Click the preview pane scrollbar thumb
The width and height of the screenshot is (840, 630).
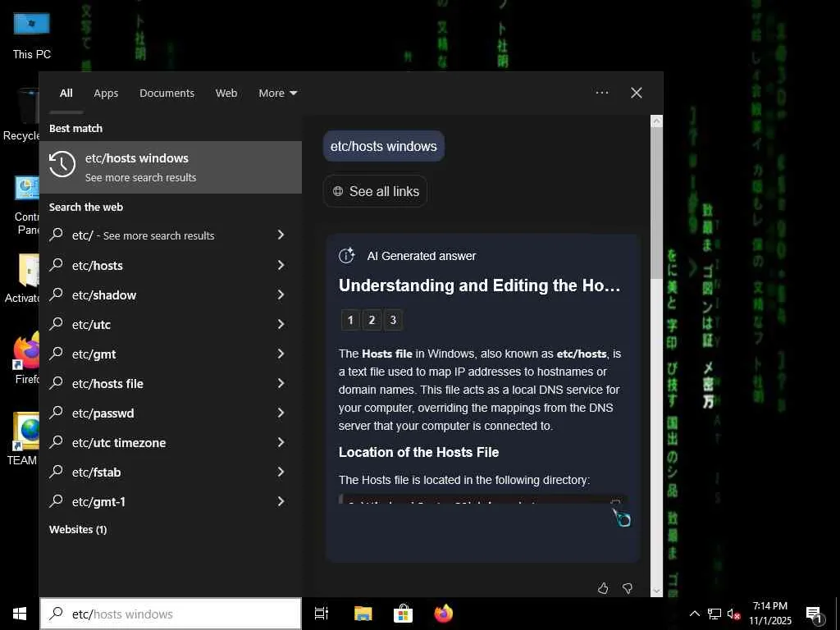tap(657, 203)
